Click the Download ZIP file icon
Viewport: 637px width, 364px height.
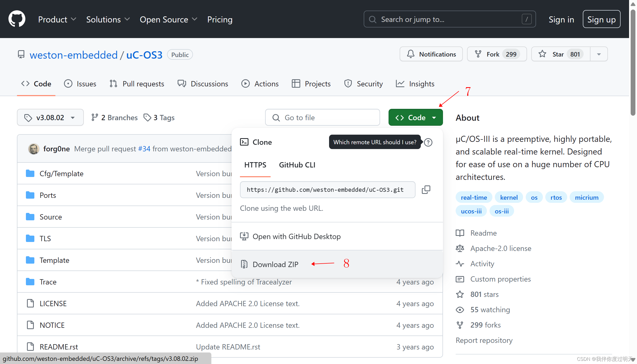coord(244,264)
